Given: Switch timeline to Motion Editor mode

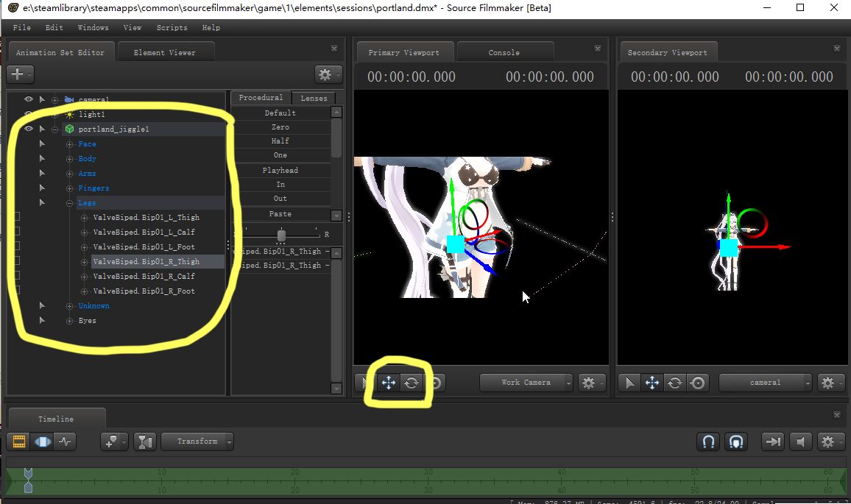Looking at the screenshot, I should 43,441.
